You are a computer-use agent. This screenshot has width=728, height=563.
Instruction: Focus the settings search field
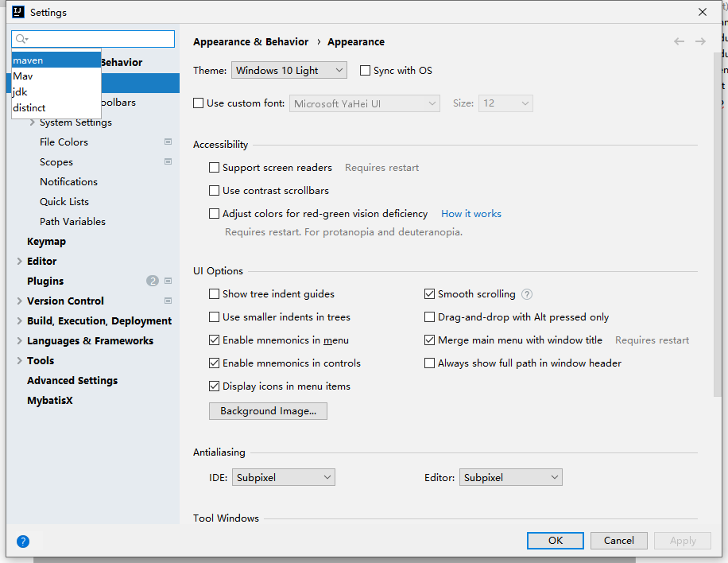tap(93, 39)
